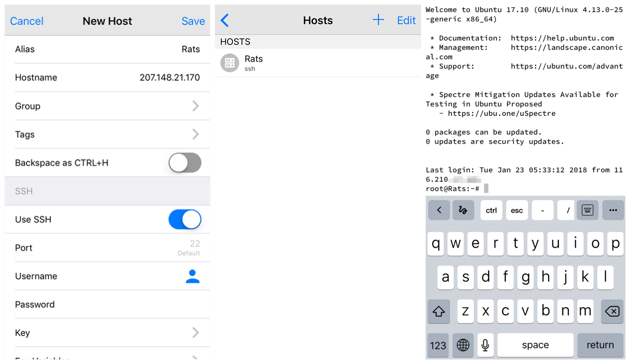Tap the z key

pos(466,311)
